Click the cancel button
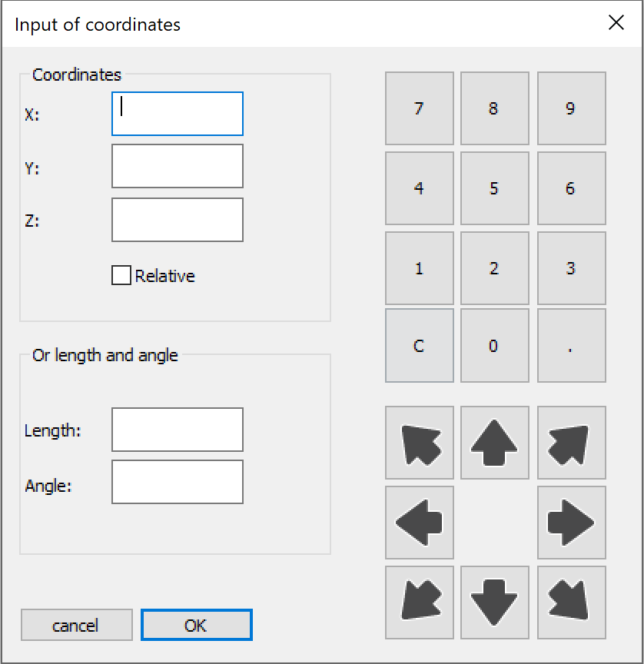The height and width of the screenshot is (664, 644). coord(76,626)
